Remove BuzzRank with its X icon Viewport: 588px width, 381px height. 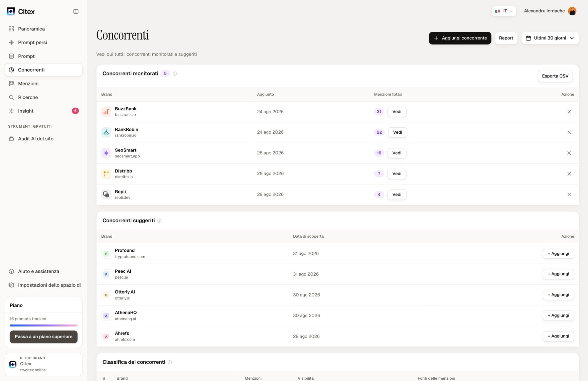coord(569,112)
